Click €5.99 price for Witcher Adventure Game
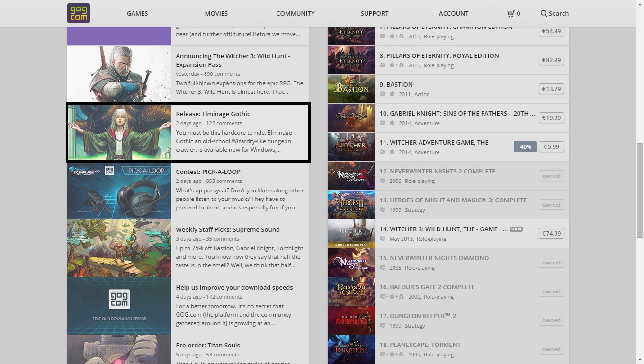This screenshot has height=364, width=644. click(x=551, y=146)
